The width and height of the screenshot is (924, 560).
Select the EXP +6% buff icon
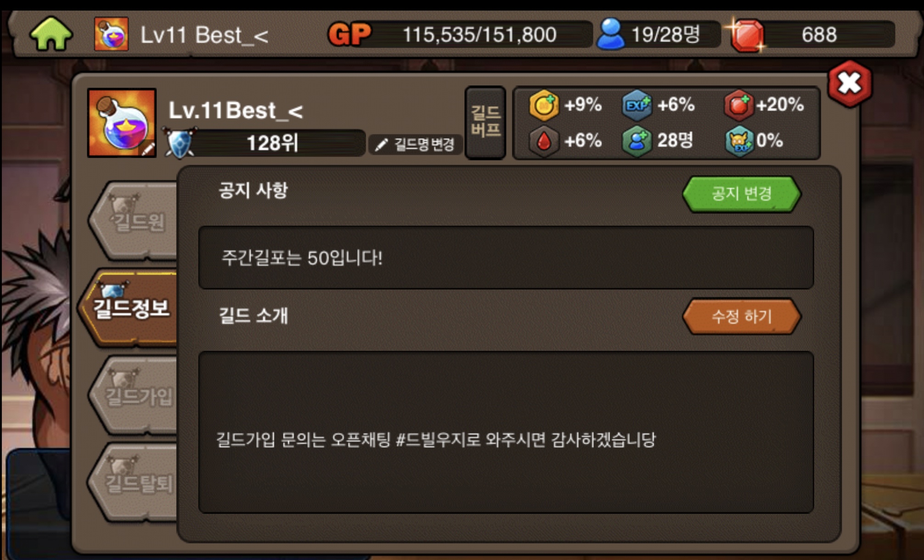click(637, 105)
